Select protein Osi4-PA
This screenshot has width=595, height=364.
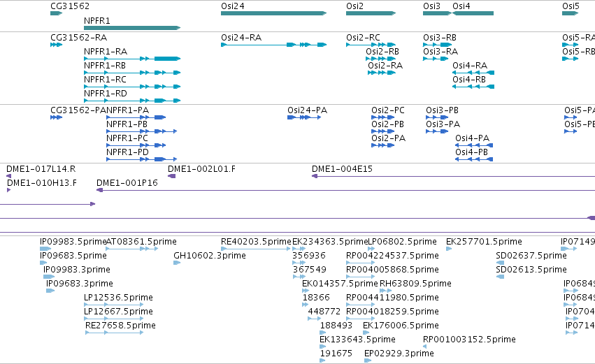coord(473,138)
